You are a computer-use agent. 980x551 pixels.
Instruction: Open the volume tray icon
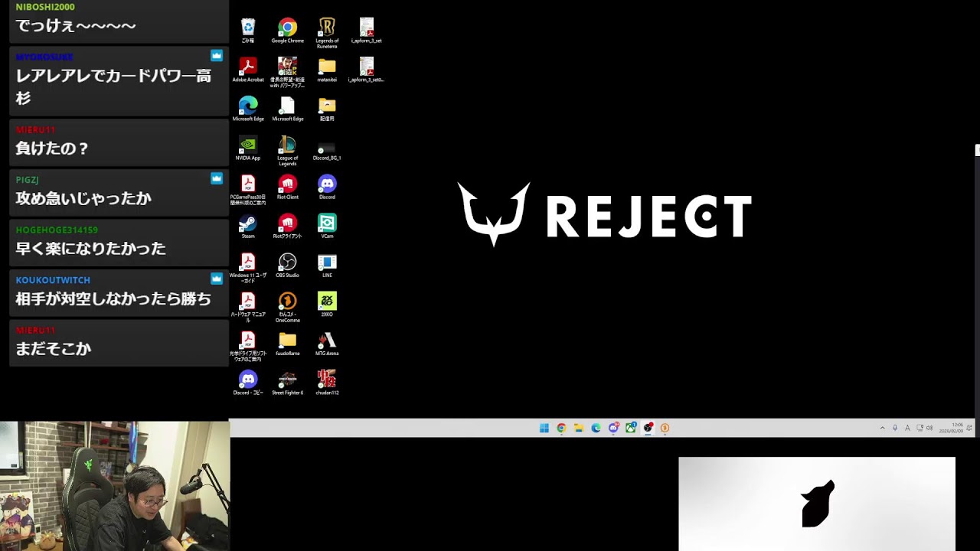[x=929, y=428]
